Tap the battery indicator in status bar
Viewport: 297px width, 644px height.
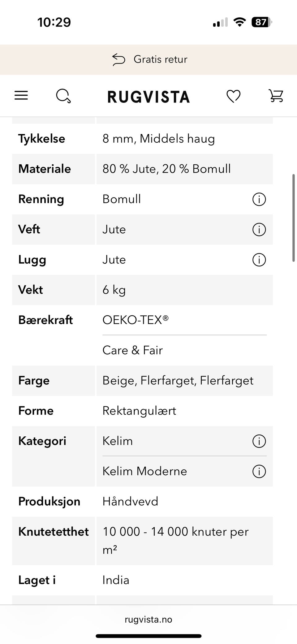tap(262, 22)
